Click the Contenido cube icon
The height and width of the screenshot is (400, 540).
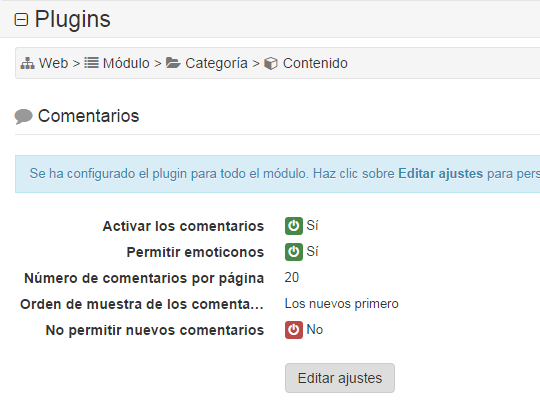(x=271, y=63)
